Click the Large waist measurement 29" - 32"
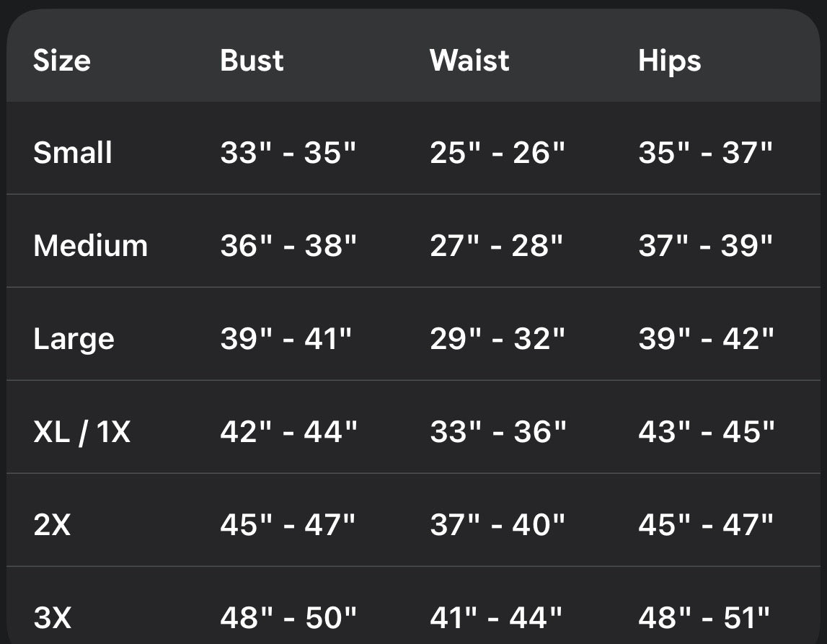Image resolution: width=827 pixels, height=644 pixels. (497, 339)
